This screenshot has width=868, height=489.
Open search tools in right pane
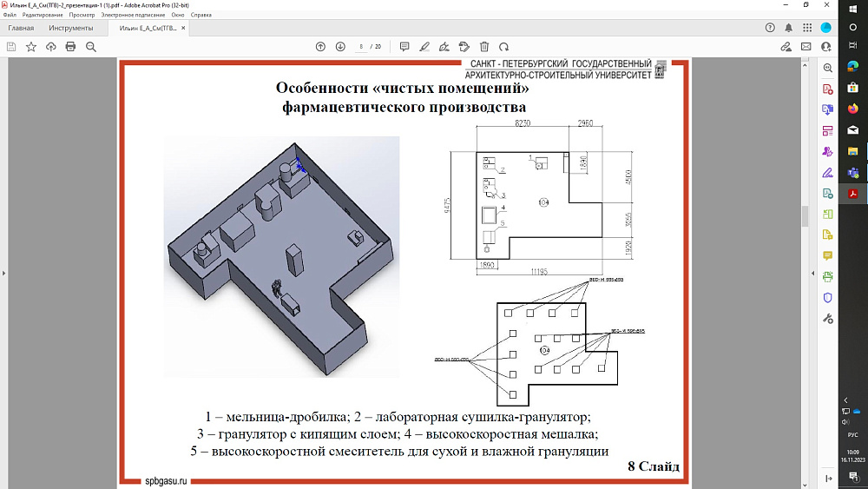827,68
